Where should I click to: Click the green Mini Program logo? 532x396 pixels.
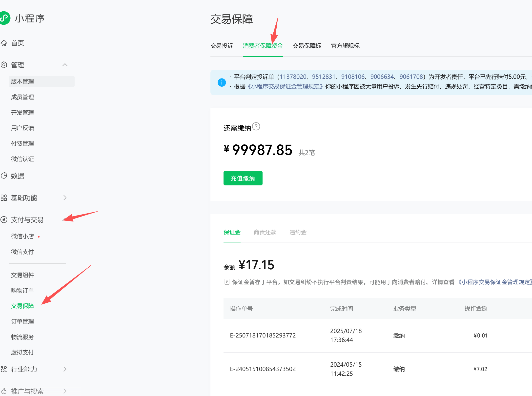pos(4,18)
